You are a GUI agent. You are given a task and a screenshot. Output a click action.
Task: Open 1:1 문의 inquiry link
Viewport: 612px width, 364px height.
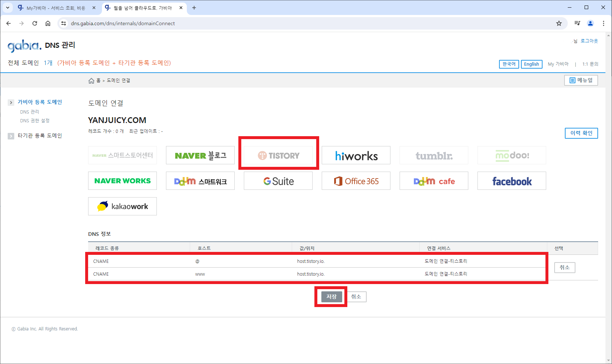pyautogui.click(x=590, y=64)
